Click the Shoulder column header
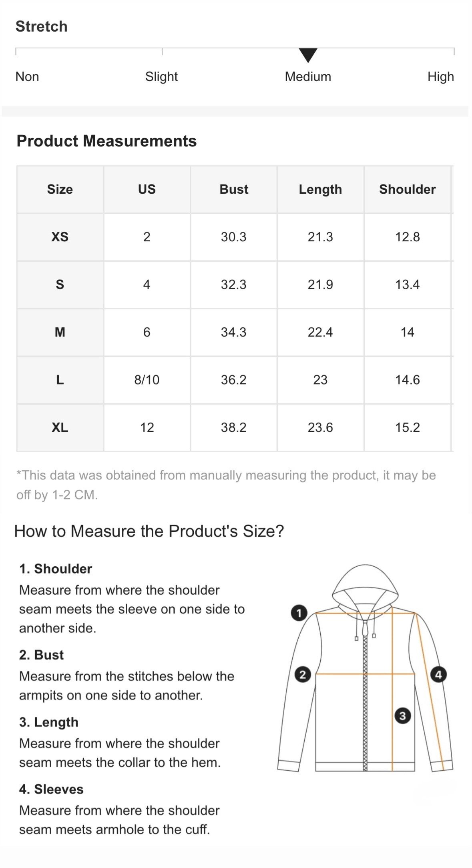 tap(408, 189)
